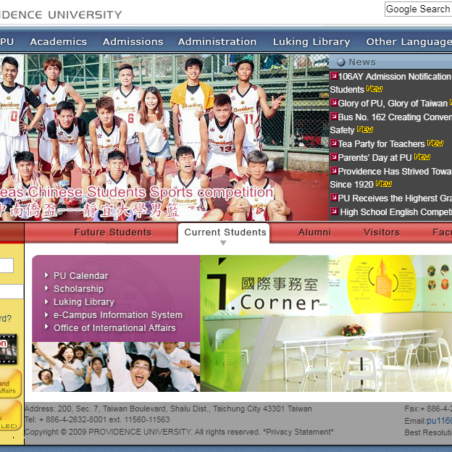Click arrow icon beside PU Receives news
Image resolution: width=452 pixels, height=452 pixels.
pyautogui.click(x=334, y=198)
